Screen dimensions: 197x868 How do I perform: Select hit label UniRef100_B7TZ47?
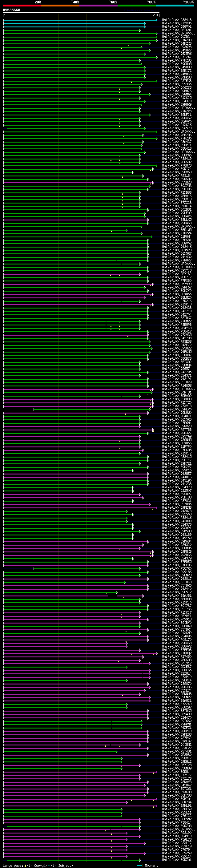[177, 57]
